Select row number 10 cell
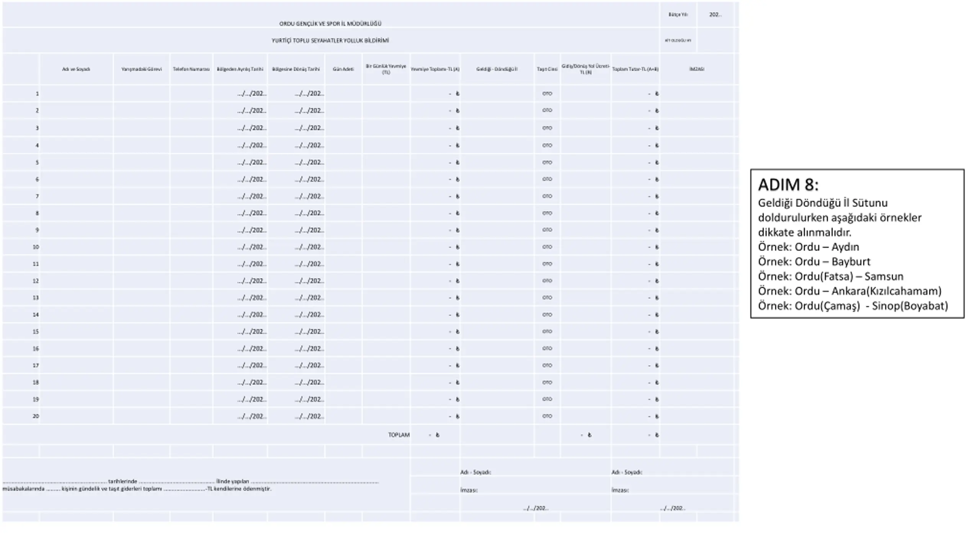This screenshot has width=980, height=551. [x=21, y=247]
